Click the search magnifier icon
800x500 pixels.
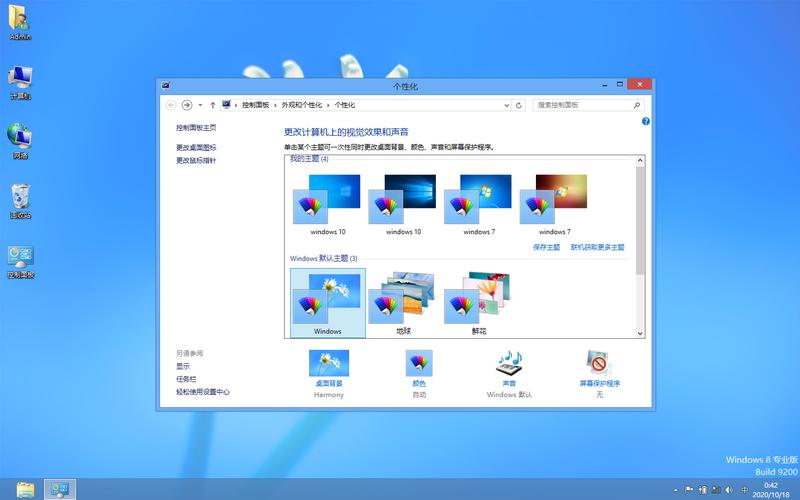click(x=637, y=105)
